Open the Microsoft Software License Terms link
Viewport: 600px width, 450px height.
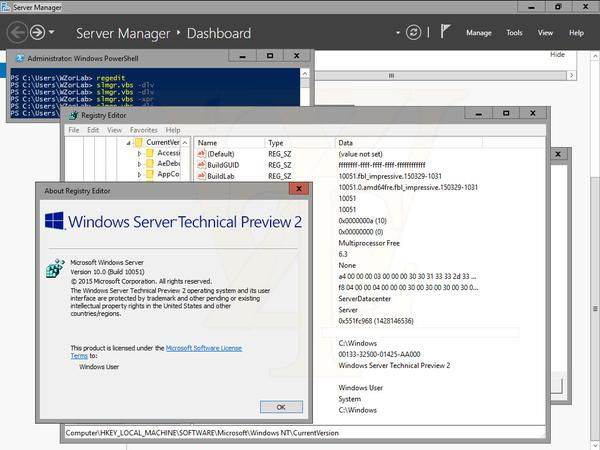pyautogui.click(x=204, y=348)
